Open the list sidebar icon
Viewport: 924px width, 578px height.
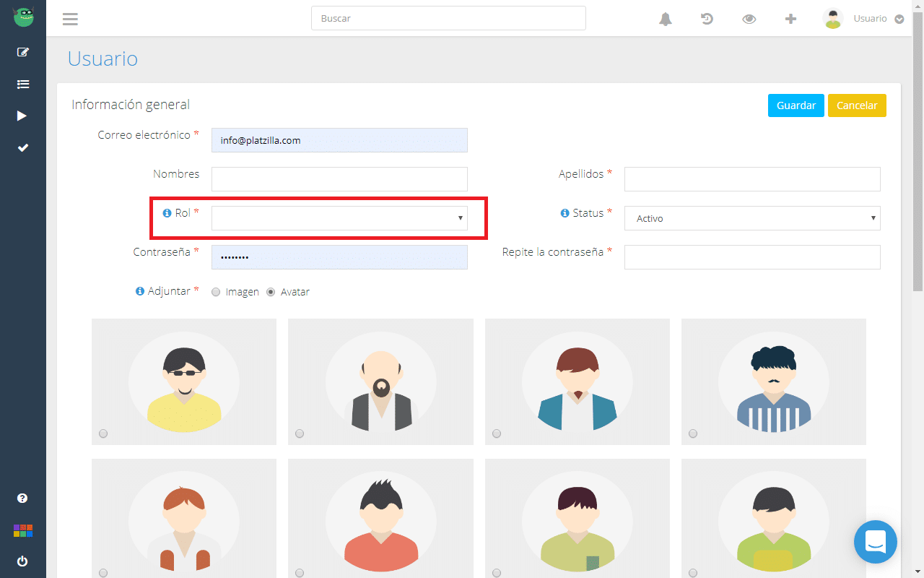[23, 85]
